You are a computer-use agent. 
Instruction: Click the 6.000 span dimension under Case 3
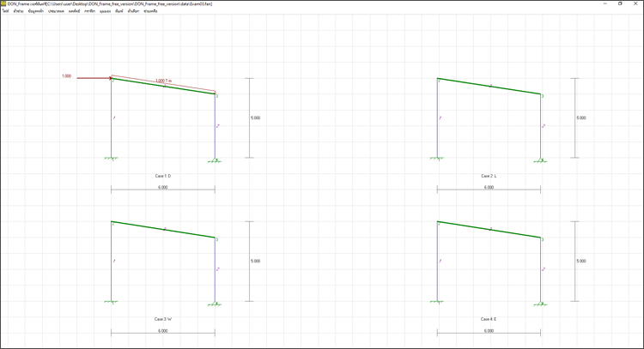pos(162,331)
